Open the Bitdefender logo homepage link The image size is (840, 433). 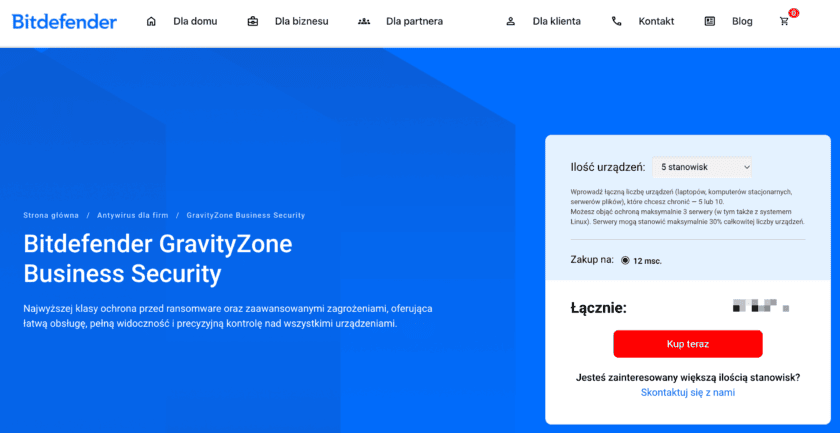(64, 21)
